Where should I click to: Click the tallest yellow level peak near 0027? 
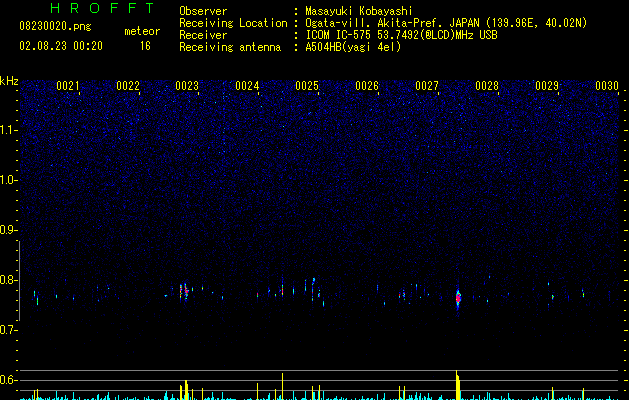tap(458, 385)
